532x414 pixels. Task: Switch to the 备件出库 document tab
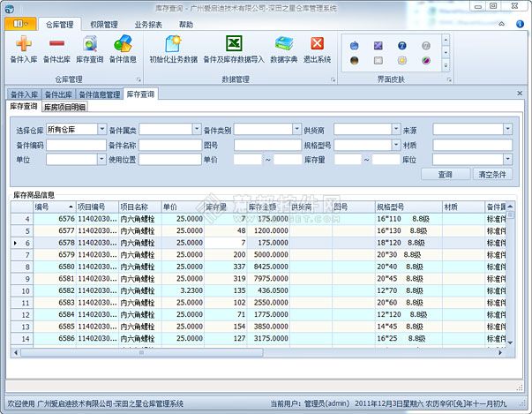58,94
